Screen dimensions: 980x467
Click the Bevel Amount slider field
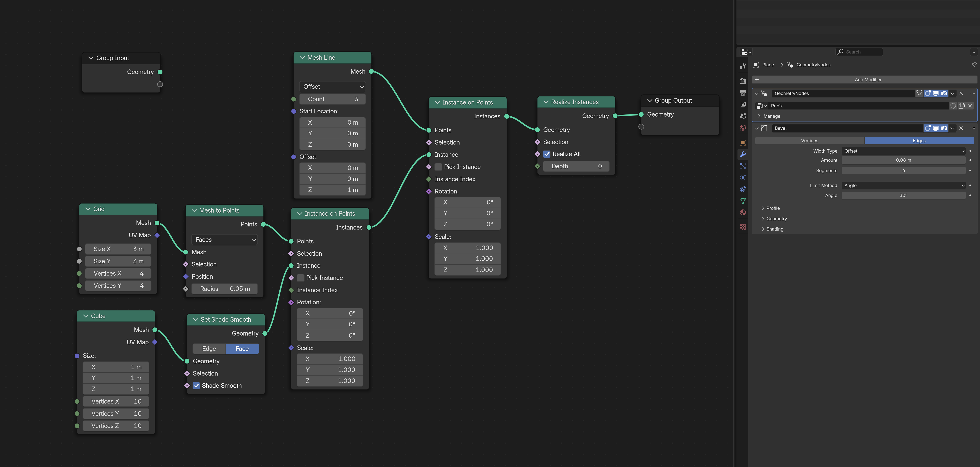pos(903,160)
